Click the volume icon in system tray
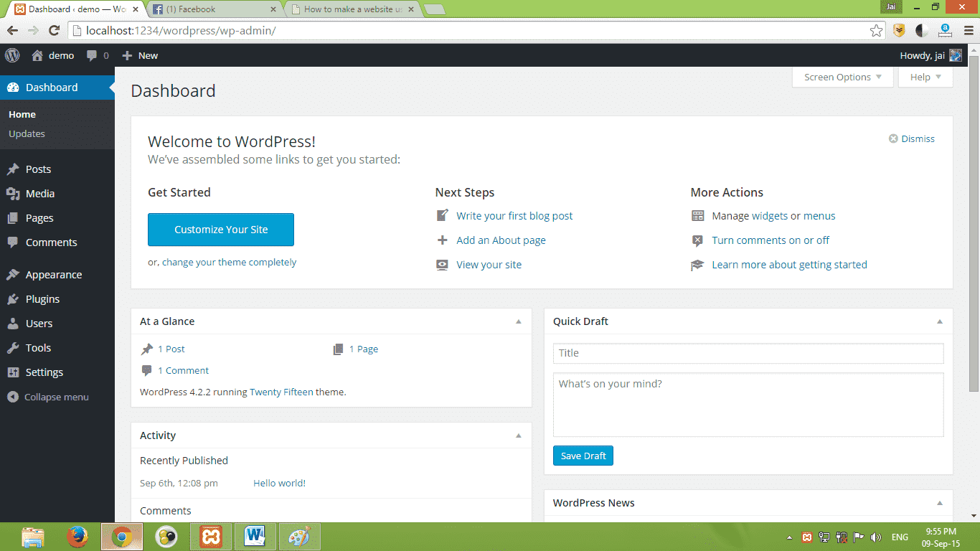Image resolution: width=980 pixels, height=551 pixels. click(875, 537)
